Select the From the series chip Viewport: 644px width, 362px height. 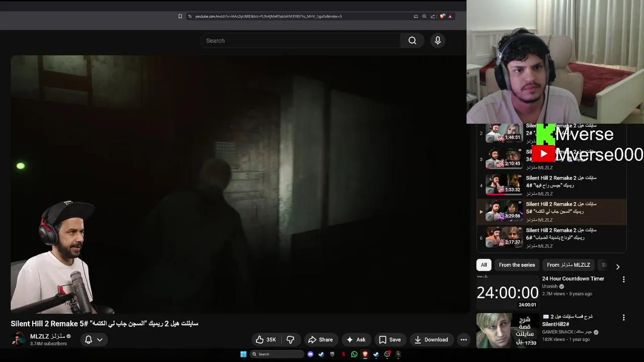point(517,265)
